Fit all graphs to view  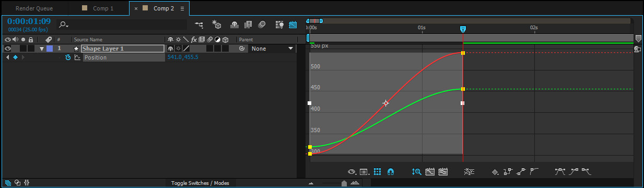pos(443,171)
